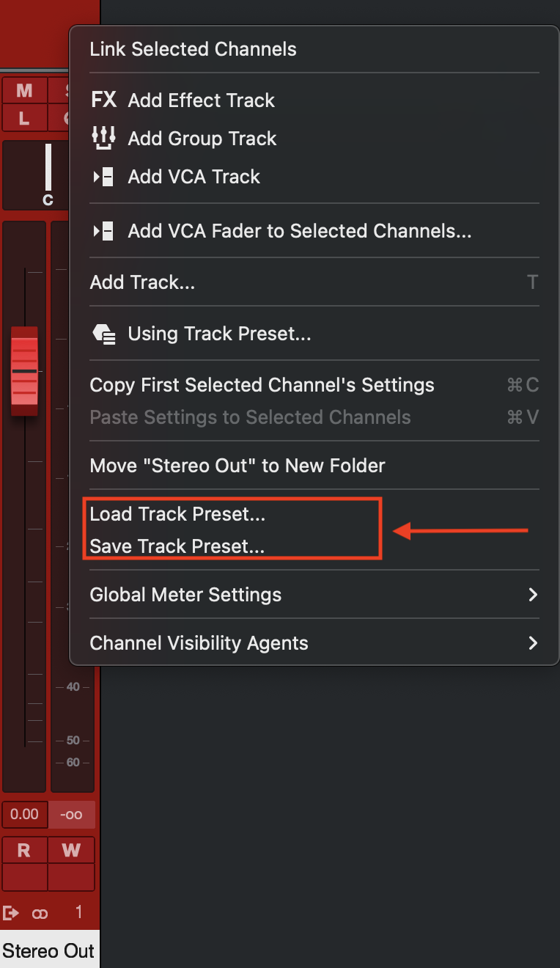Click the FX icon beside Add Effect Track
This screenshot has height=968, width=560.
coord(103,100)
